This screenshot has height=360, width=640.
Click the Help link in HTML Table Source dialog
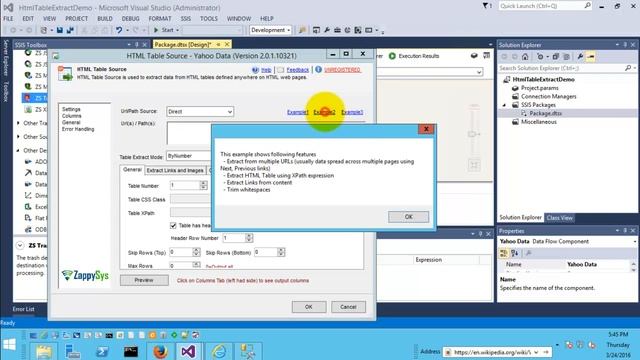tap(266, 70)
